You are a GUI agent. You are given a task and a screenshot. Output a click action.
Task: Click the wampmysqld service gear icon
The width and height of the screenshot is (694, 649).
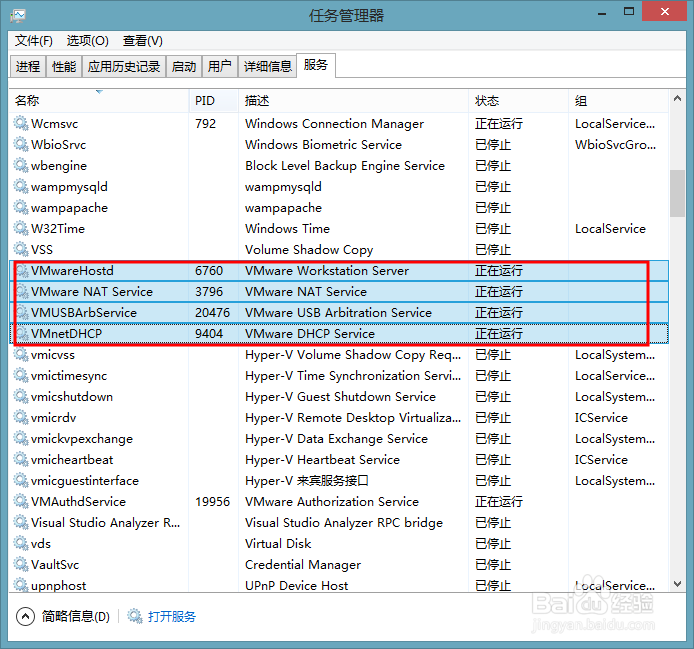pyautogui.click(x=21, y=186)
